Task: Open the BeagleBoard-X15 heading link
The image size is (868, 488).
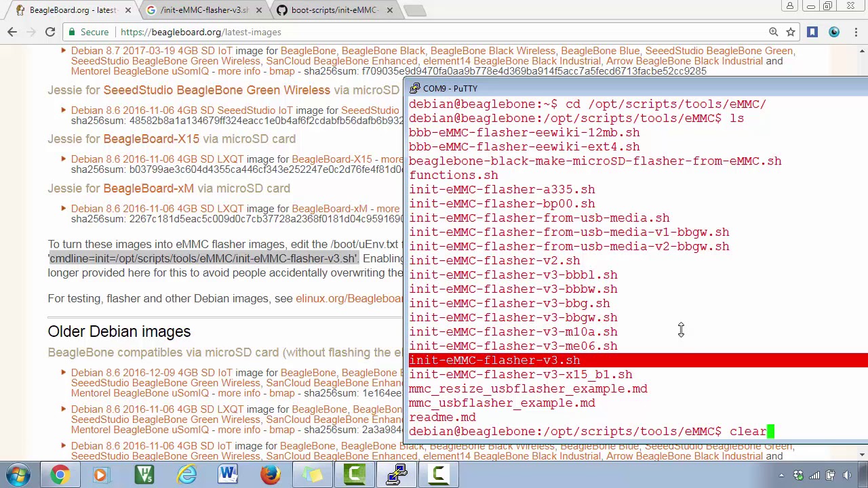Action: point(151,139)
